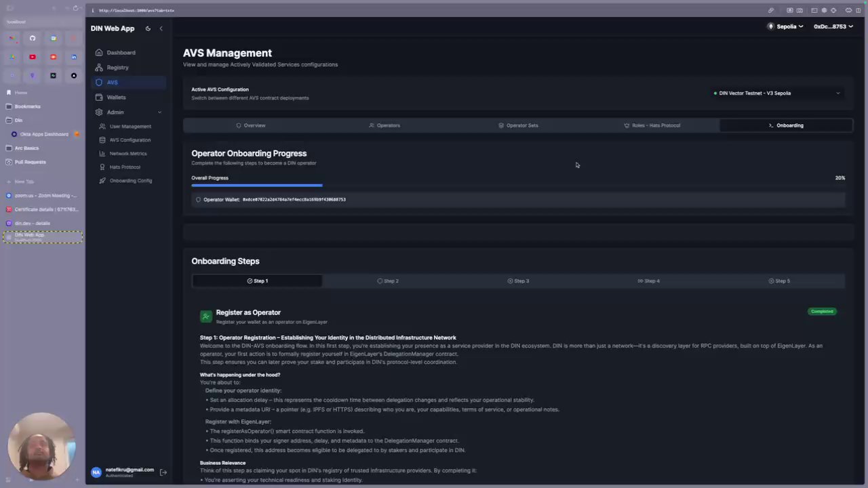868x488 pixels.
Task: Select Step 3 onboarding tab
Action: click(x=518, y=281)
